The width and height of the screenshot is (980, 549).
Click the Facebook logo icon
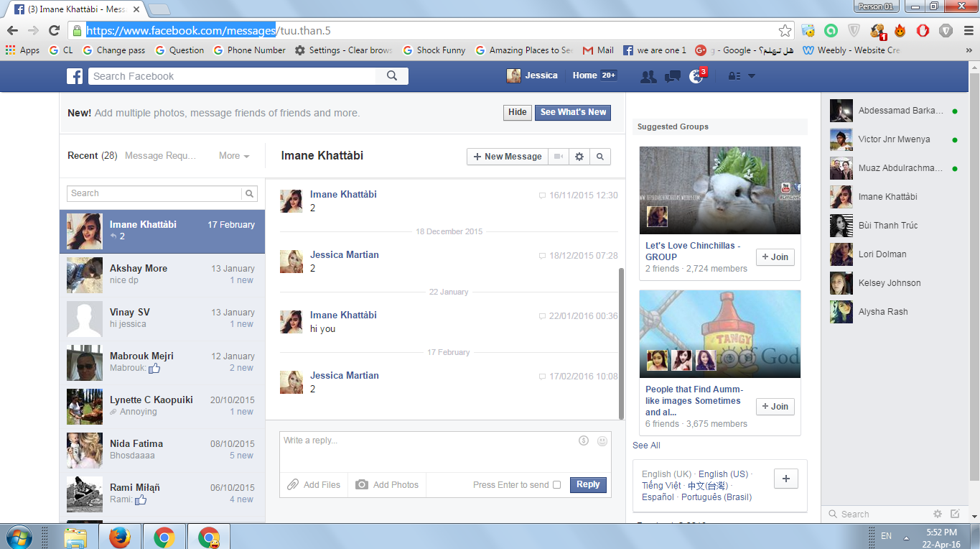click(75, 76)
